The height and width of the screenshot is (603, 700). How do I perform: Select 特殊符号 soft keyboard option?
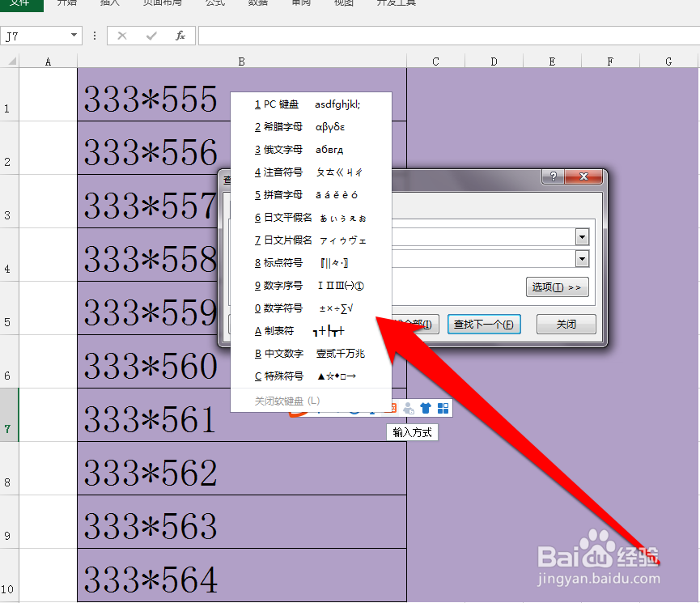[x=311, y=376]
